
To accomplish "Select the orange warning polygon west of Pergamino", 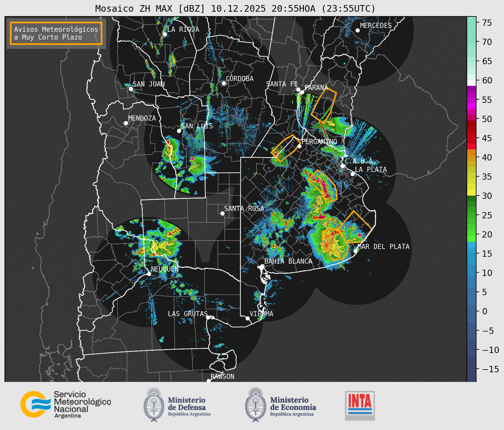I will pyautogui.click(x=286, y=148).
